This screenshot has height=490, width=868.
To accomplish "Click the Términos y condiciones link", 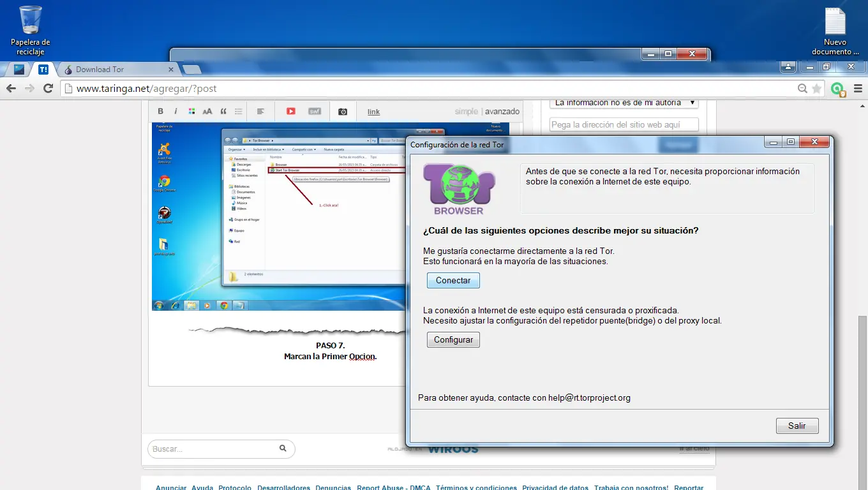I will coord(476,488).
